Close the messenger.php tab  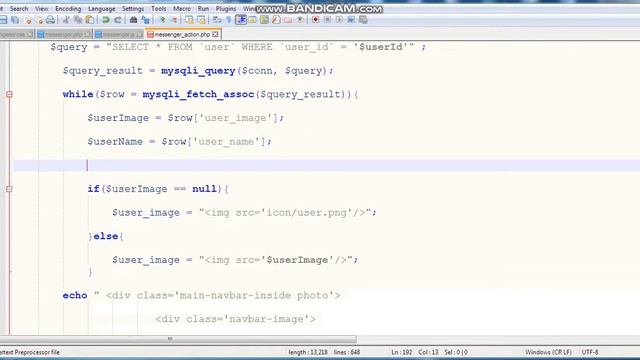(x=87, y=35)
